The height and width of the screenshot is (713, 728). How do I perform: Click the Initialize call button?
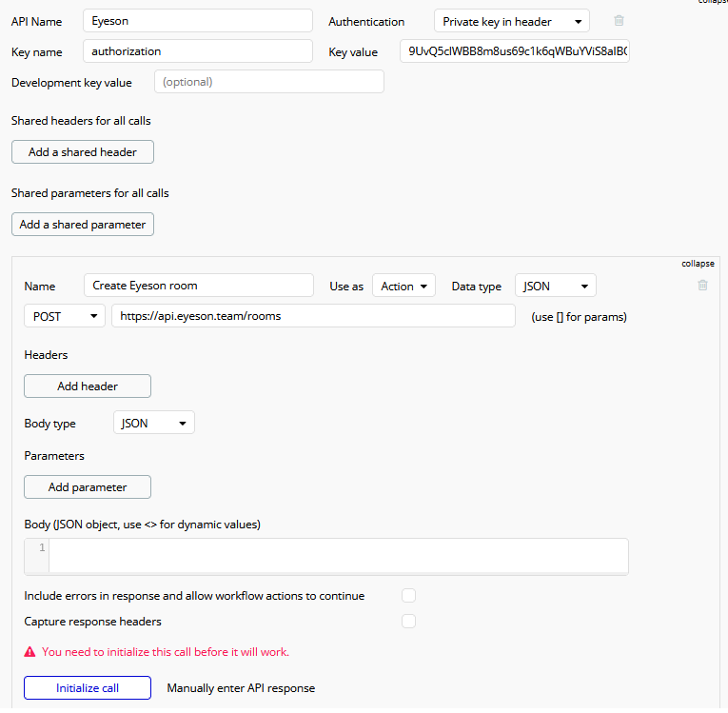tap(88, 688)
